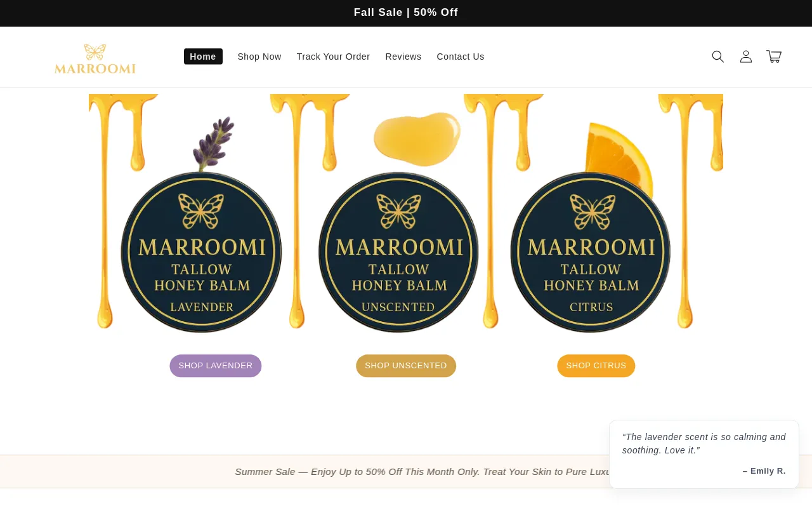The image size is (812, 508).
Task: Open the shopping cart icon
Action: [774, 57]
